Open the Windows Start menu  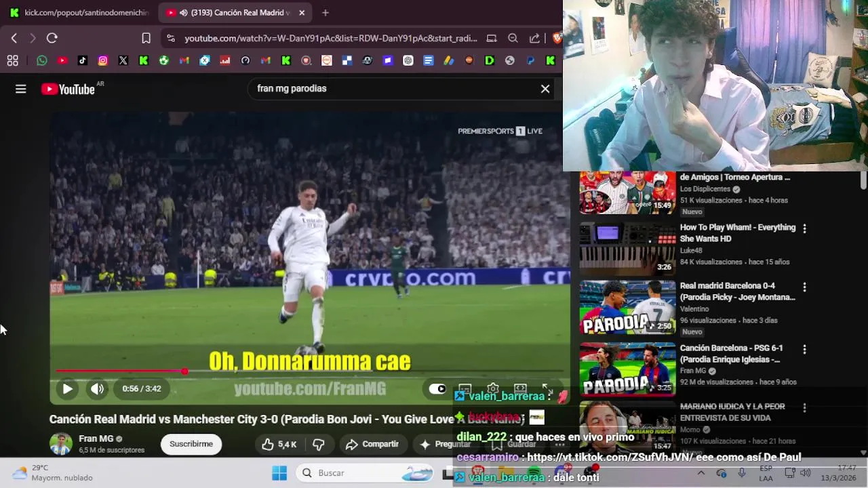(279, 473)
